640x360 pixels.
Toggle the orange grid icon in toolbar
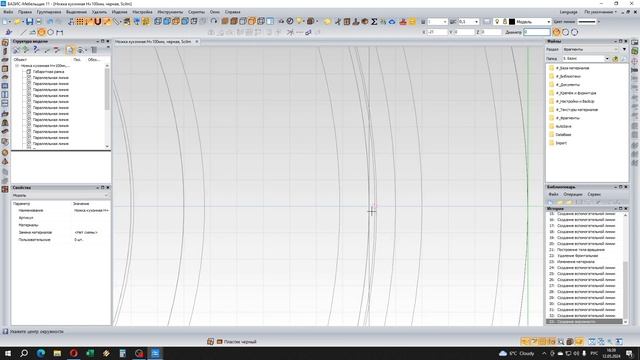(80, 22)
